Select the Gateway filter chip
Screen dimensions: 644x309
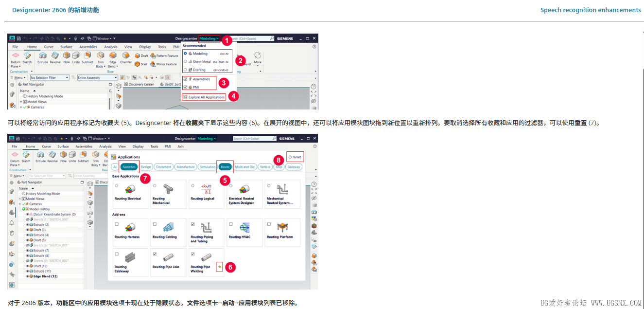point(294,167)
